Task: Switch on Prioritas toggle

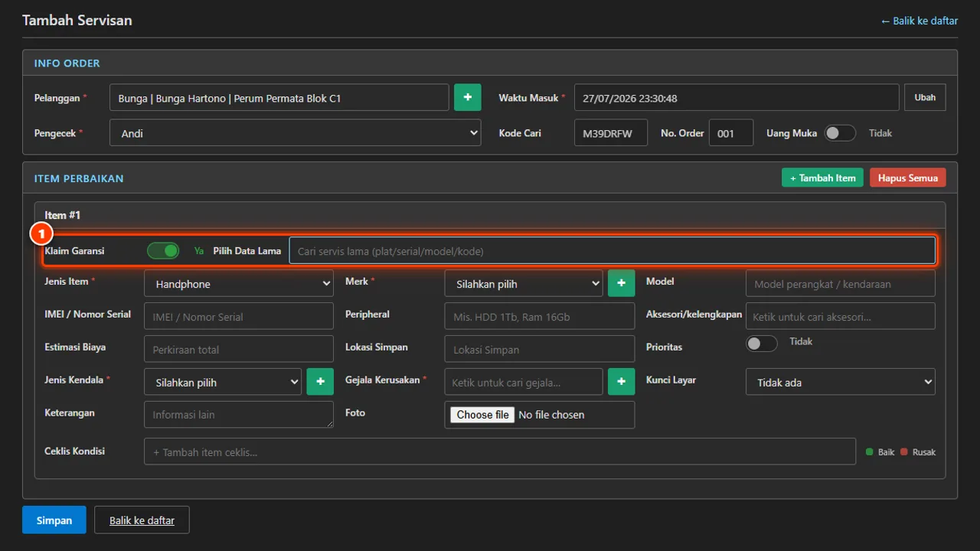Action: 762,344
